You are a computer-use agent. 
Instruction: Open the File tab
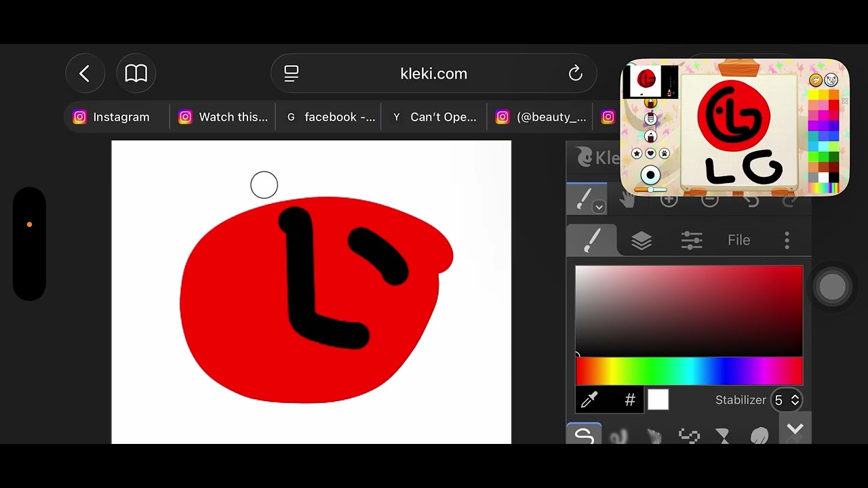click(738, 241)
